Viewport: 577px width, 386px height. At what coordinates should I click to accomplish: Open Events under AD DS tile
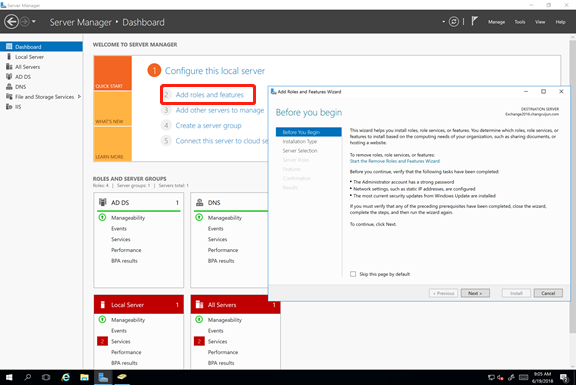click(119, 229)
